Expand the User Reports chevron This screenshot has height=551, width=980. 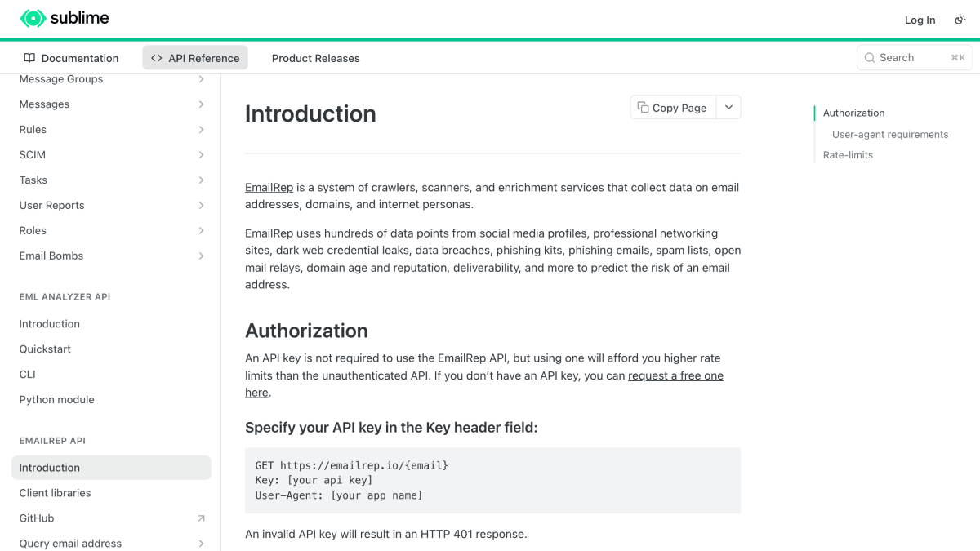click(x=201, y=206)
